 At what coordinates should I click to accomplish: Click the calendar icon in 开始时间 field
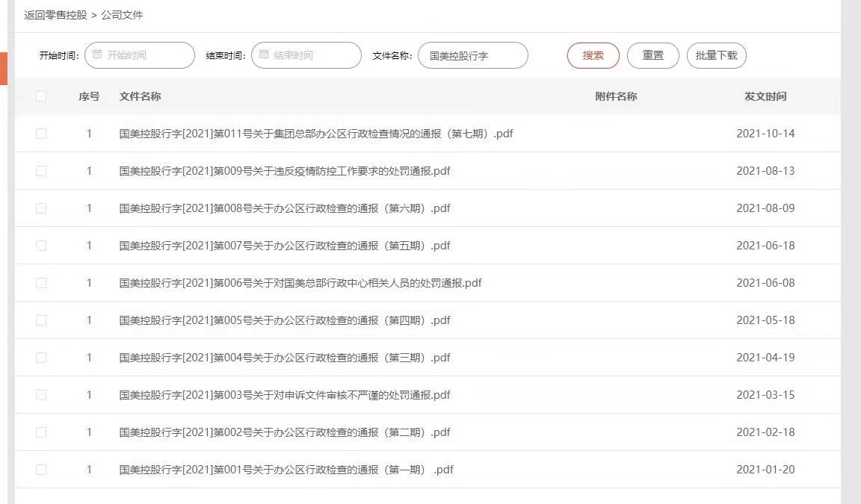97,55
